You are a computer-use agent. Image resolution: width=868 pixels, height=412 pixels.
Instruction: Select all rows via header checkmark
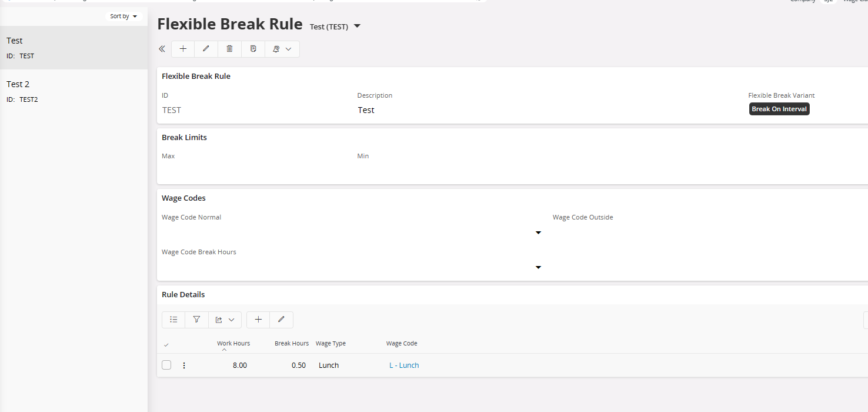click(166, 345)
